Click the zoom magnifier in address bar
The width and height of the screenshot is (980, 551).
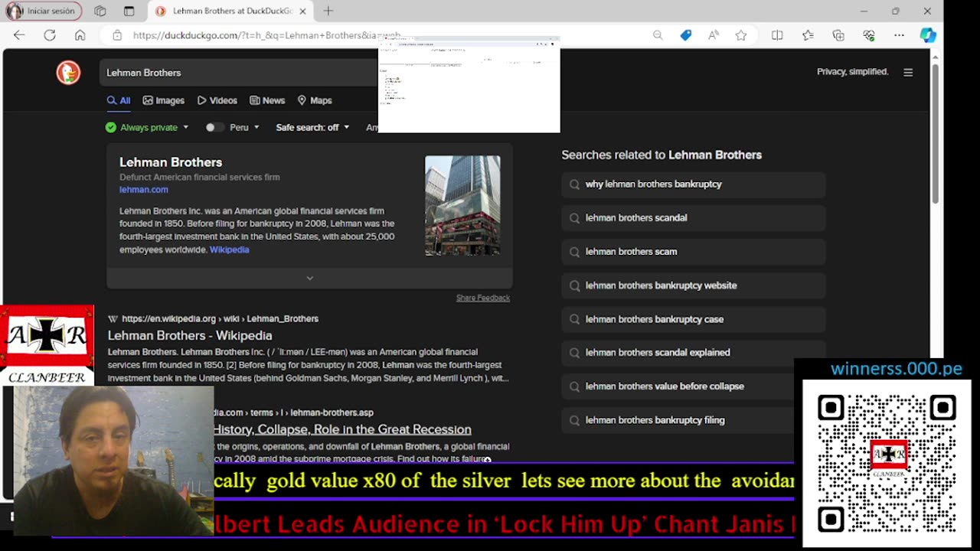pyautogui.click(x=658, y=35)
